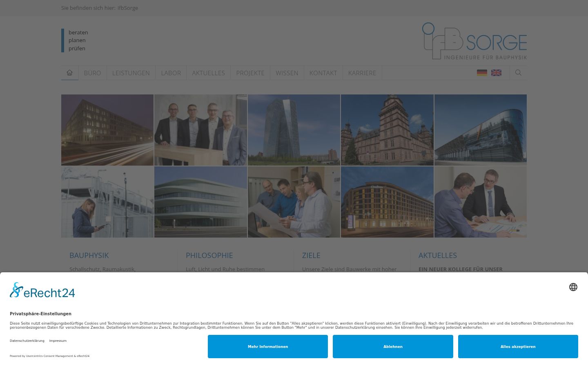Image resolution: width=588 pixels, height=368 pixels.
Task: Click ifbSorge breadcrumb link
Action: (128, 8)
